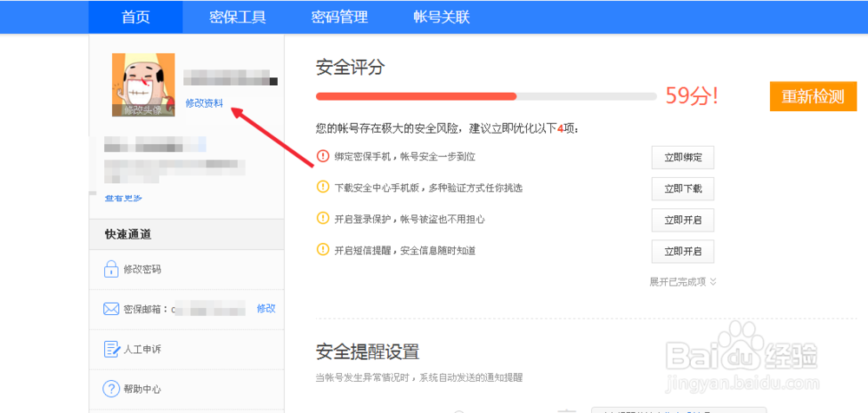Click the red security score progress bar
Screen dimensions: 868x413
417,96
